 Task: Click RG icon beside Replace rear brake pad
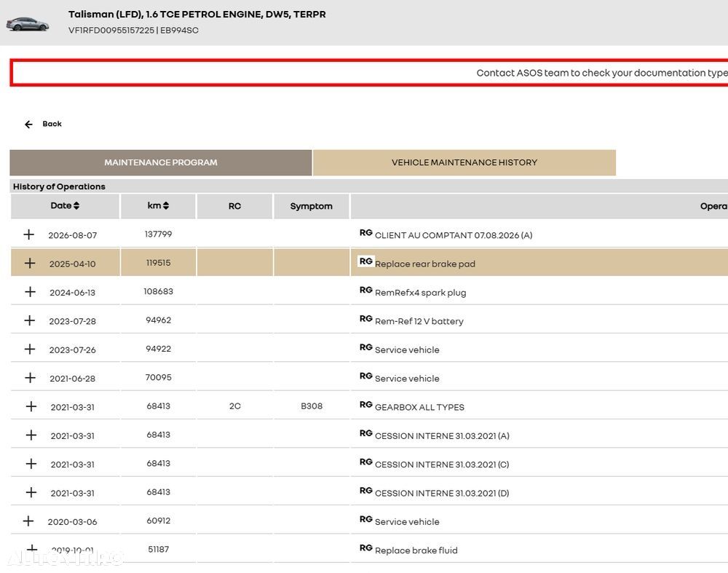point(366,261)
